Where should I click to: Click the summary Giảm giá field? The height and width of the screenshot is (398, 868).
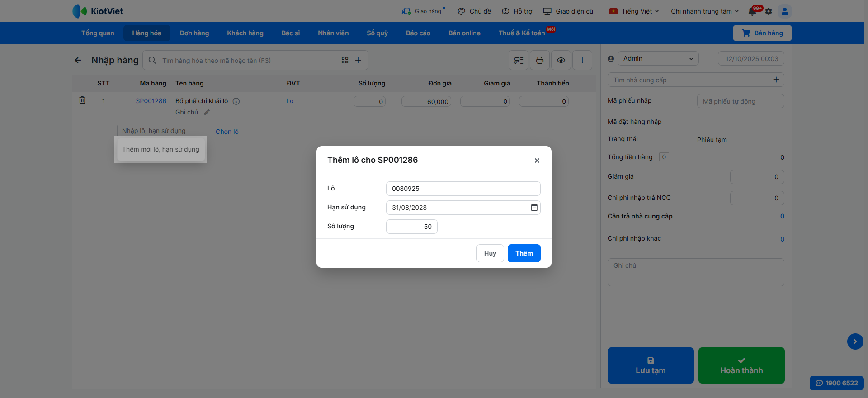[757, 177]
